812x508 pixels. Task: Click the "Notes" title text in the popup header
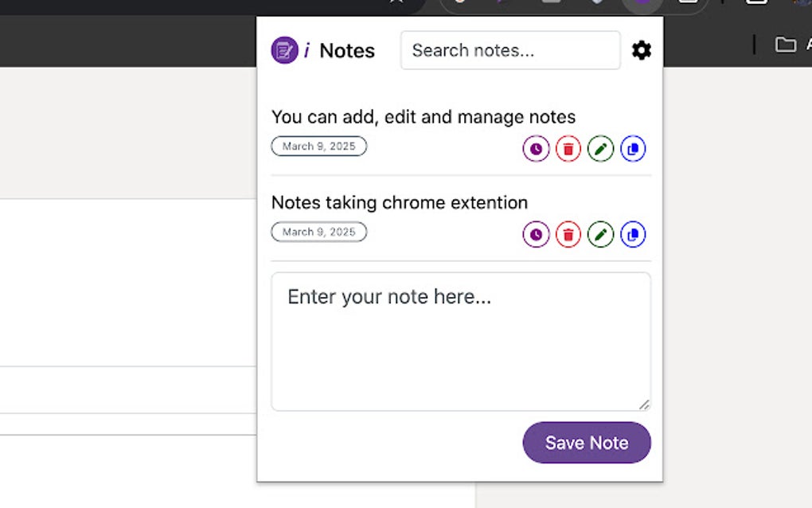click(x=347, y=50)
